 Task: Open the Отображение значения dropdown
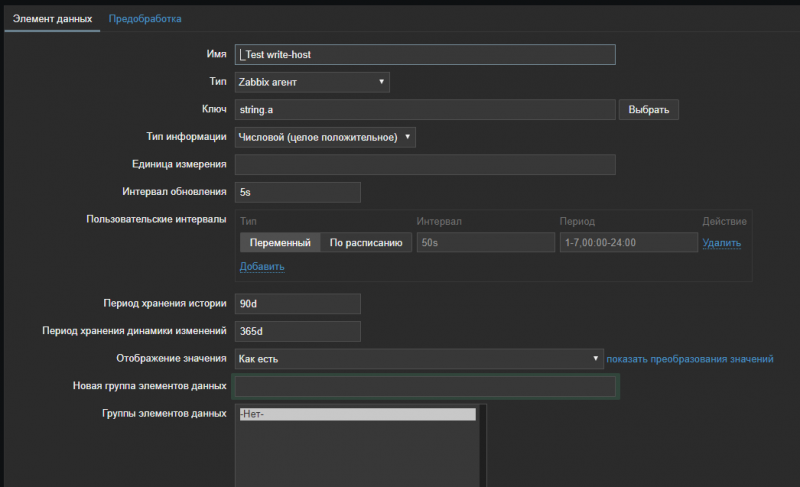(x=417, y=359)
